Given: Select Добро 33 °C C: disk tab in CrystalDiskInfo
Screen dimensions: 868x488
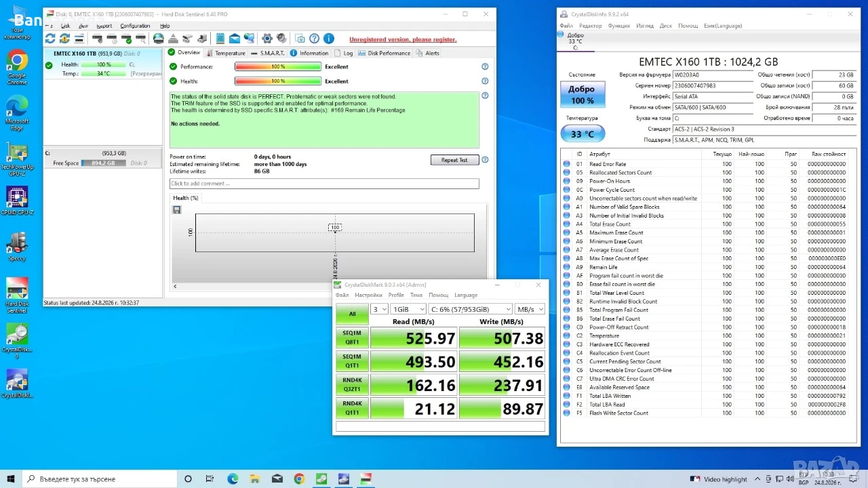Looking at the screenshot, I should (576, 41).
